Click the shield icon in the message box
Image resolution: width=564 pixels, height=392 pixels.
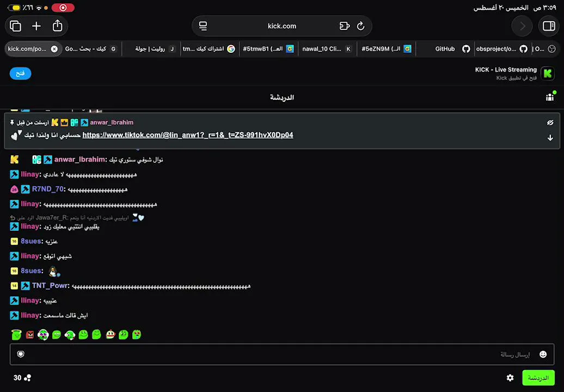click(x=21, y=354)
